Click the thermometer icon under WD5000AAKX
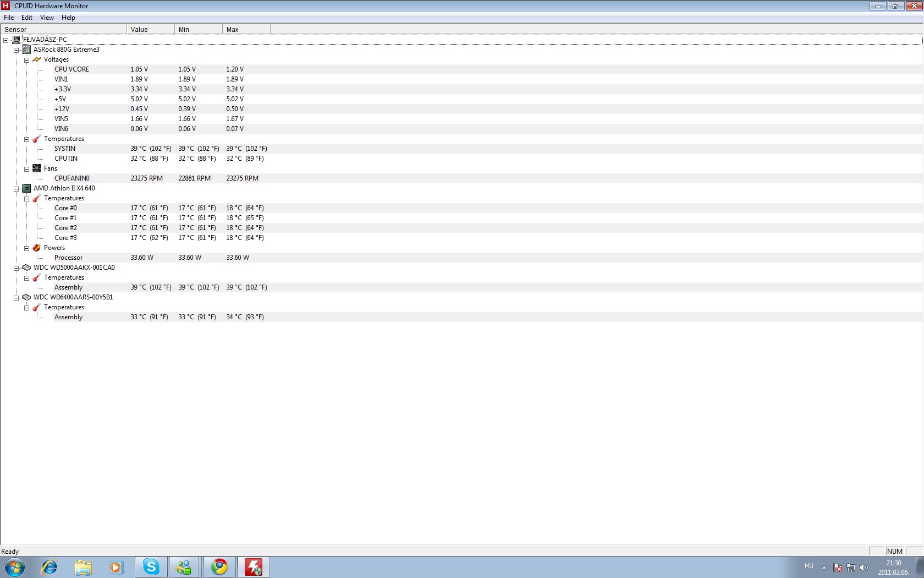Screen dimensions: 924x578 [37, 277]
